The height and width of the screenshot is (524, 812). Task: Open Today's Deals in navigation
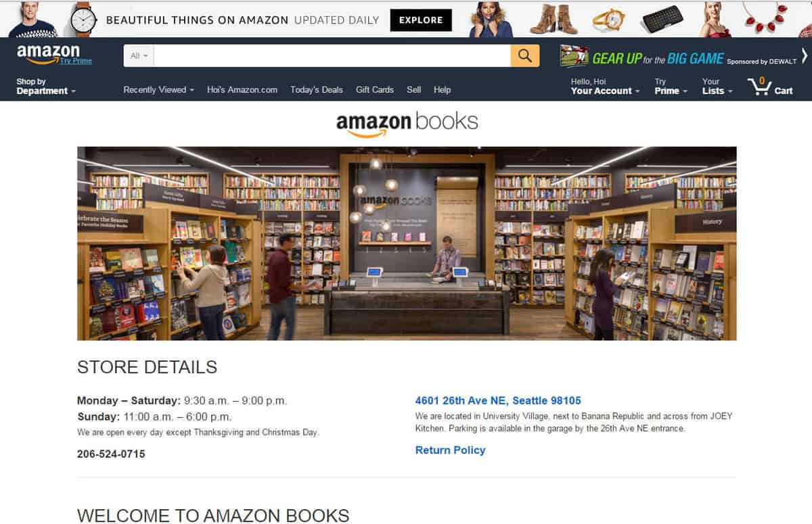point(317,90)
